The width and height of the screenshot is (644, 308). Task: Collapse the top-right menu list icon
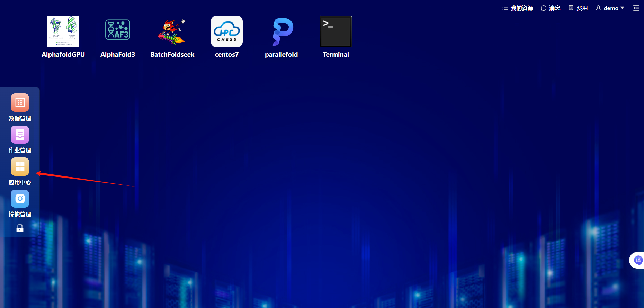click(x=636, y=8)
